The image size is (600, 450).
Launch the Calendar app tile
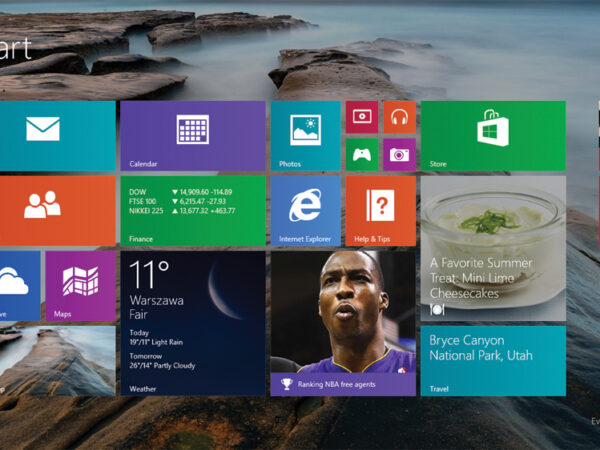pyautogui.click(x=192, y=136)
